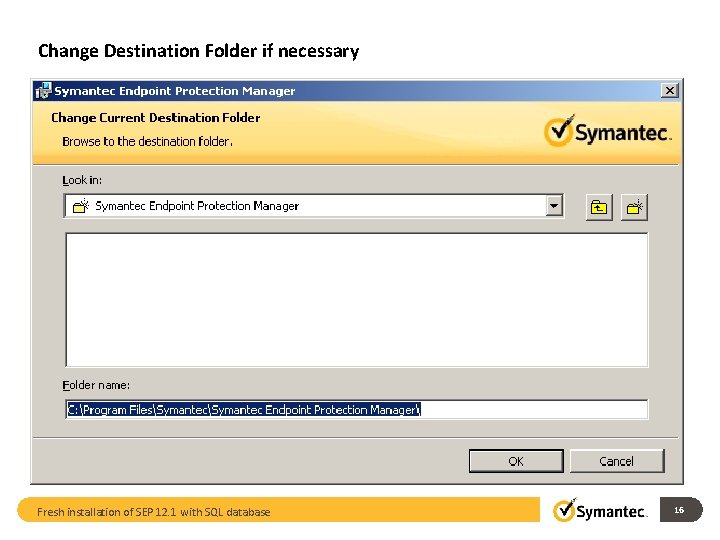Click the Up One Level folder icon

[x=599, y=208]
